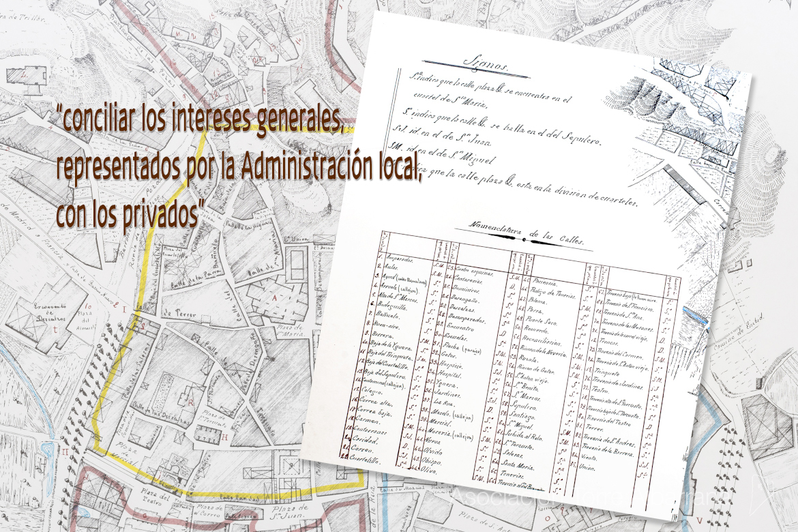Click the quote line "con los privados"
The width and height of the screenshot is (798, 532).
coord(130,214)
